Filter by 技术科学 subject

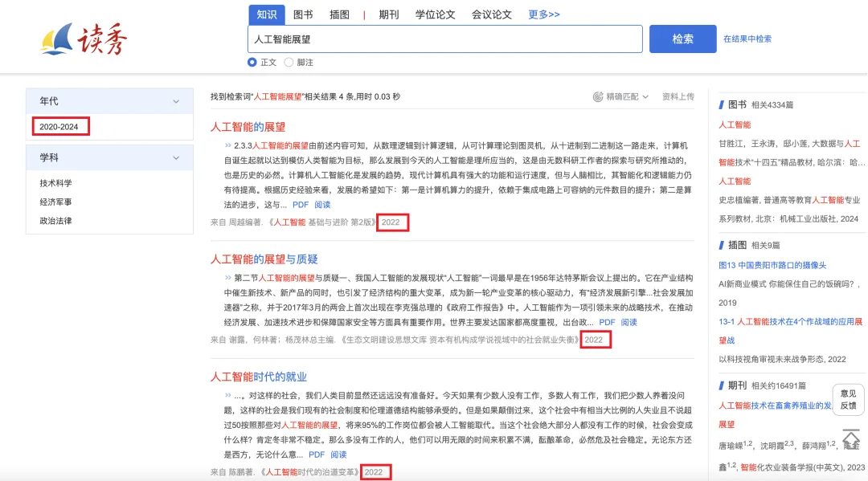click(55, 183)
